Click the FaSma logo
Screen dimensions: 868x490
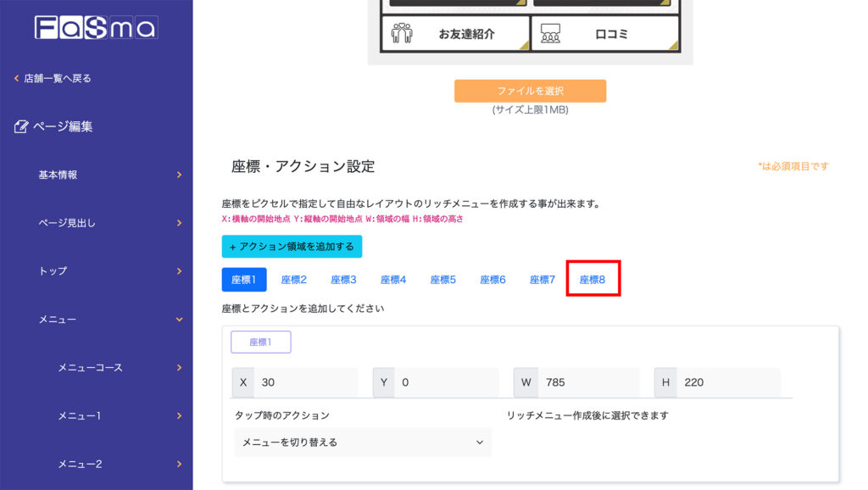[96, 28]
